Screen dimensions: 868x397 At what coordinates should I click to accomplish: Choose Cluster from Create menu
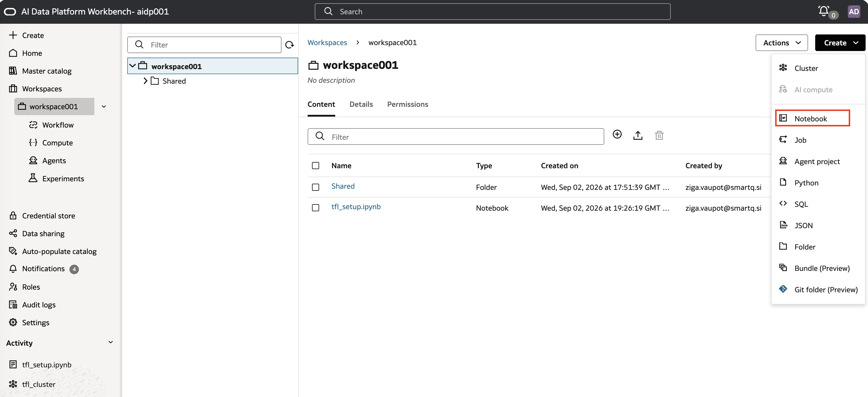818,68
